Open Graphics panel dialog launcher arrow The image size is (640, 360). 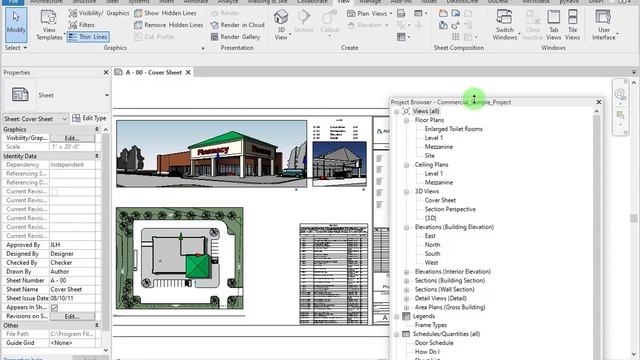(203, 49)
